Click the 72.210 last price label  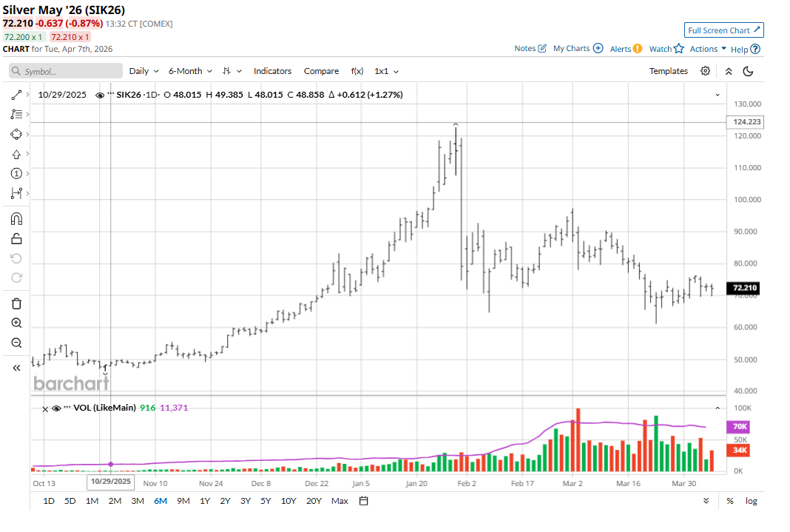[x=743, y=288]
